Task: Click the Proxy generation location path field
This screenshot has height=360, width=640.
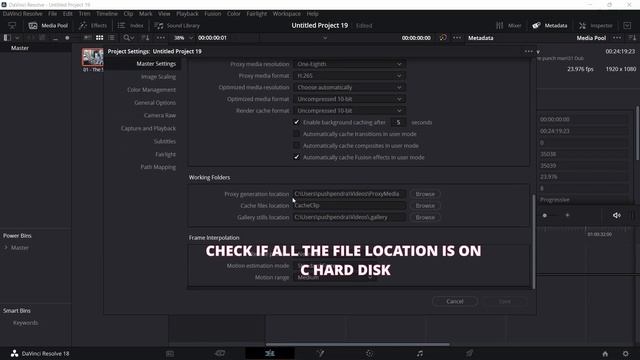Action: coord(349,194)
